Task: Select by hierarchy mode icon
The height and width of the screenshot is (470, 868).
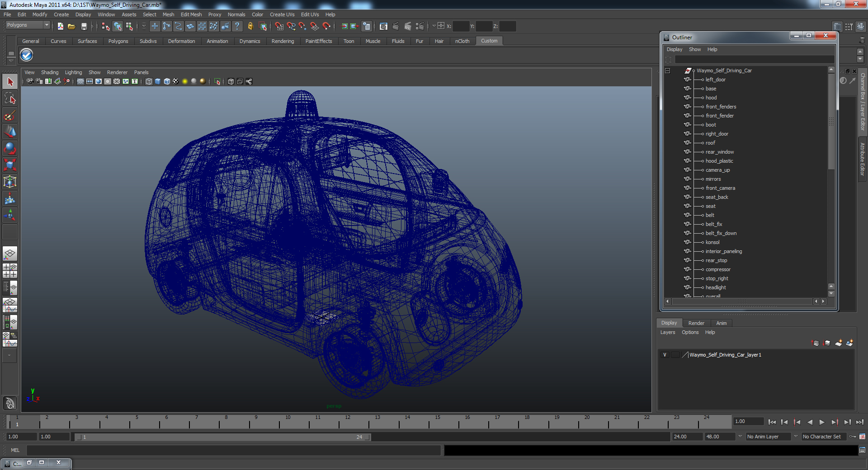Action: (106, 26)
